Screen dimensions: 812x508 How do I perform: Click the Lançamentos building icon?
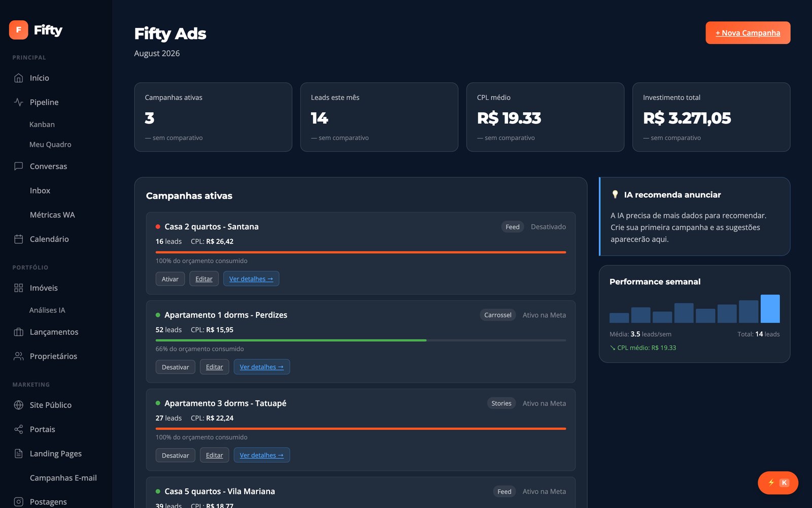(x=19, y=332)
